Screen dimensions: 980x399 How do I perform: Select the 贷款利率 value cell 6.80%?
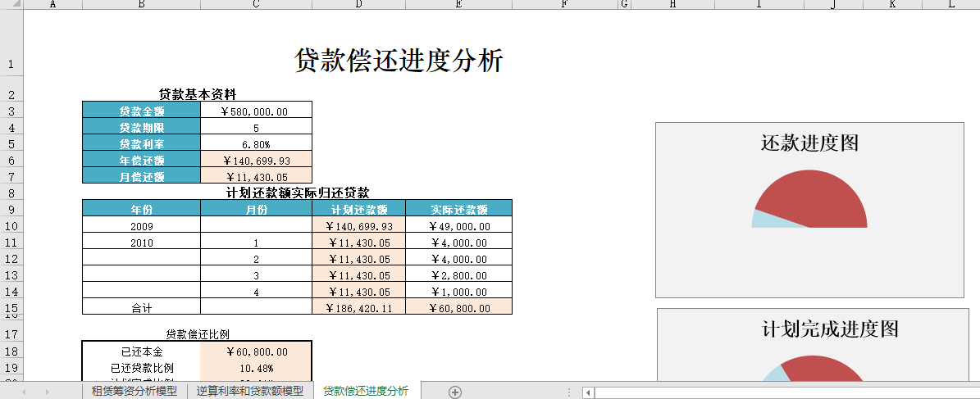click(x=256, y=143)
